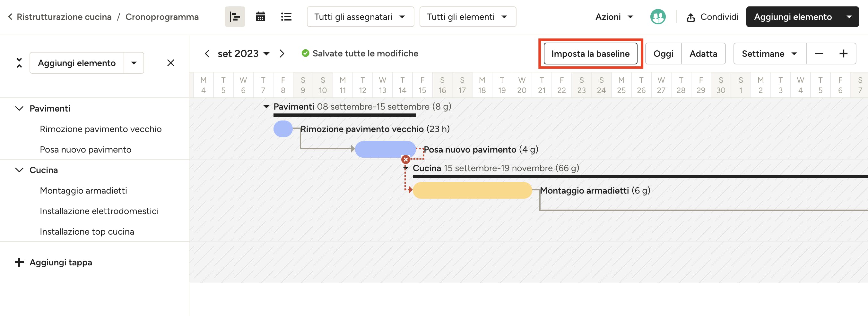The height and width of the screenshot is (316, 868).
Task: Click the team members avatar icon
Action: pyautogui.click(x=657, y=16)
